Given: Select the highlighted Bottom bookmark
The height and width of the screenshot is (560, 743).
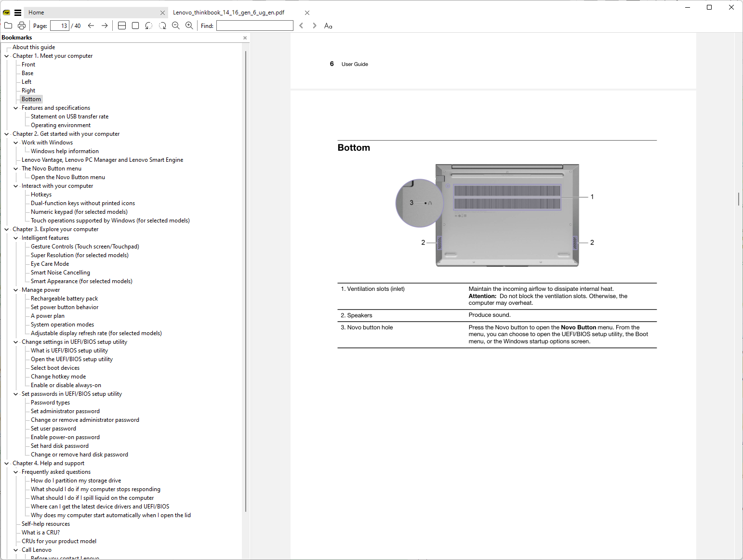Looking at the screenshot, I should tap(31, 99).
